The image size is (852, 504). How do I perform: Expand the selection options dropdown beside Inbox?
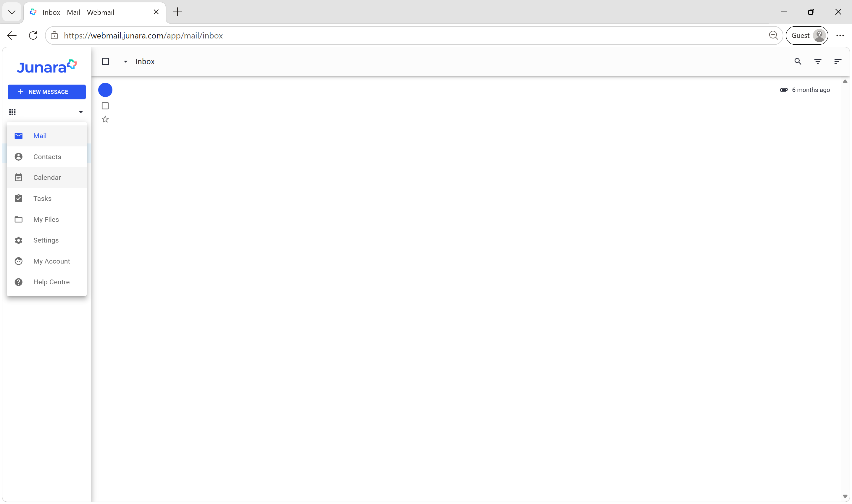tap(125, 62)
